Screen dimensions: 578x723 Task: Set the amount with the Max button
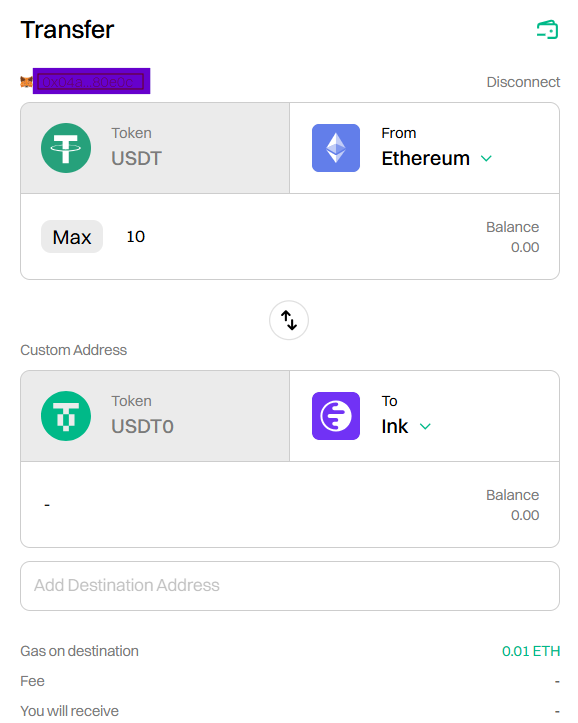[x=72, y=237]
